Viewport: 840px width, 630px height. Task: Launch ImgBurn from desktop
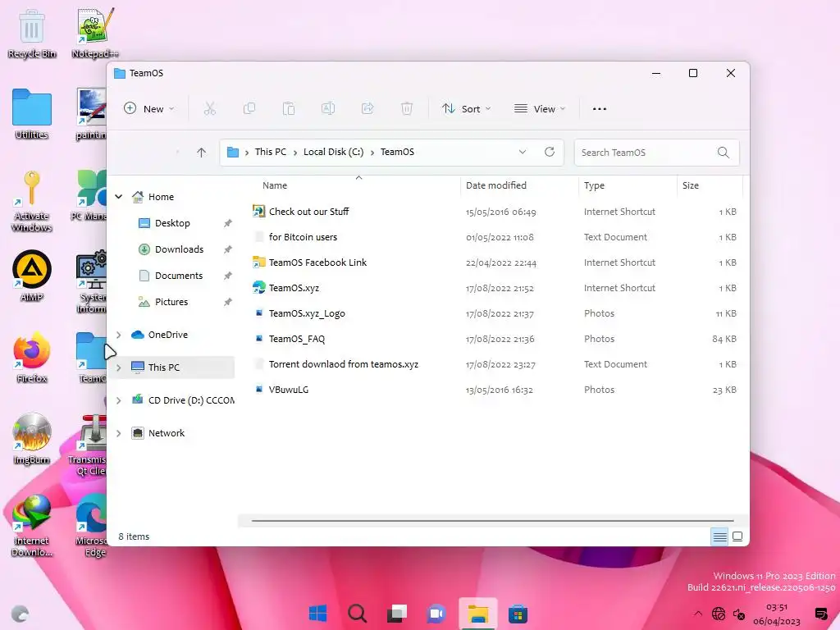(x=32, y=439)
